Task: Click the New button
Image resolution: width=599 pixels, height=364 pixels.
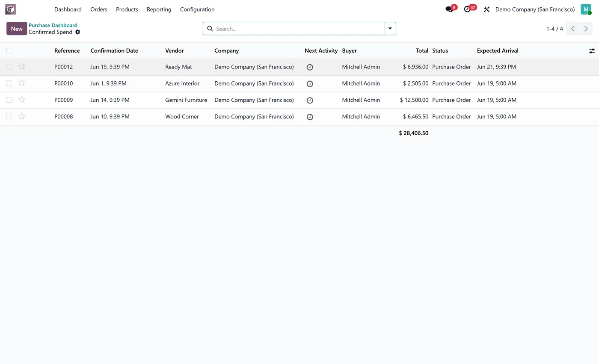Action: click(x=17, y=29)
